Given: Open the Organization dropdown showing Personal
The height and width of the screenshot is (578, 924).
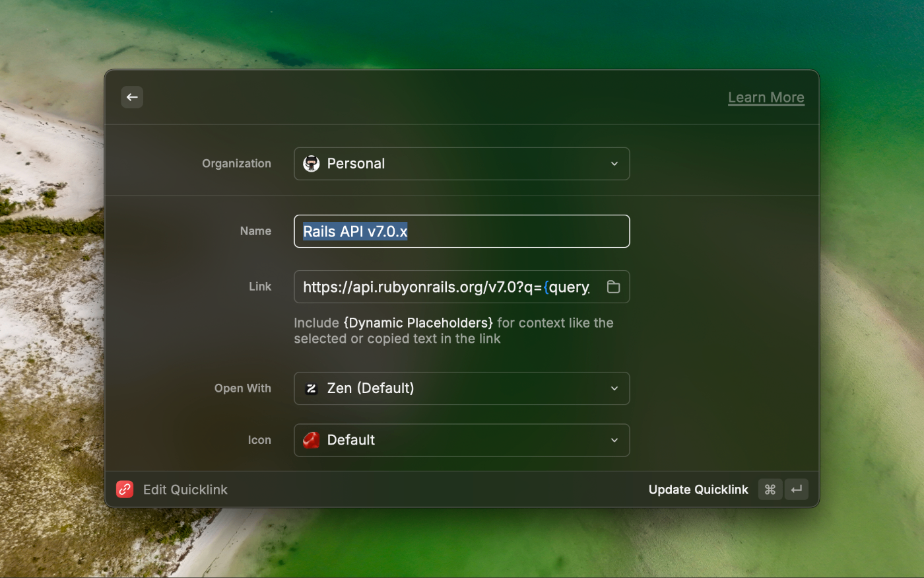Looking at the screenshot, I should pos(461,164).
